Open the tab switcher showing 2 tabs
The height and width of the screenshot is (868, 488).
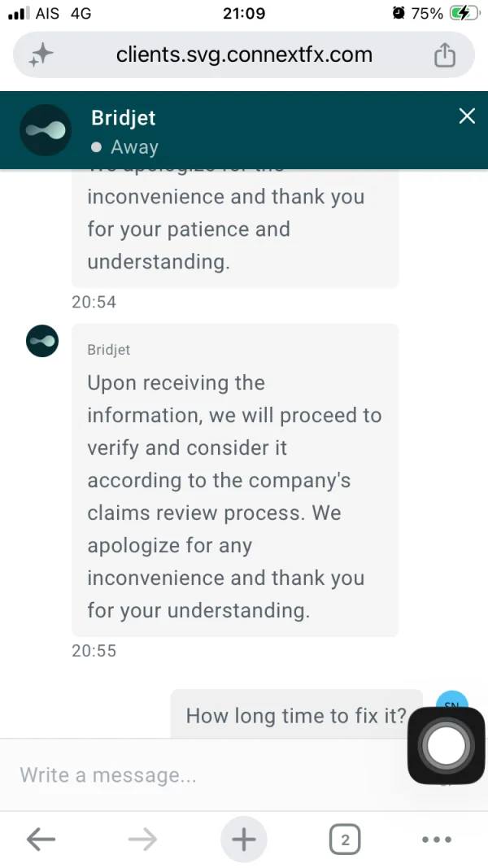(x=345, y=840)
